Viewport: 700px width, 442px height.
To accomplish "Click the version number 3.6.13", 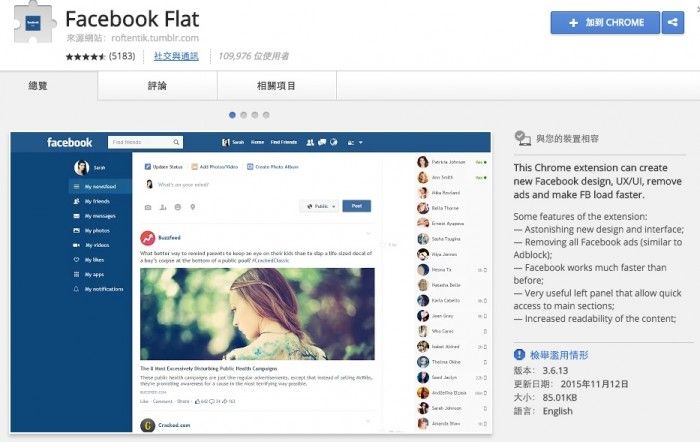I will click(555, 371).
